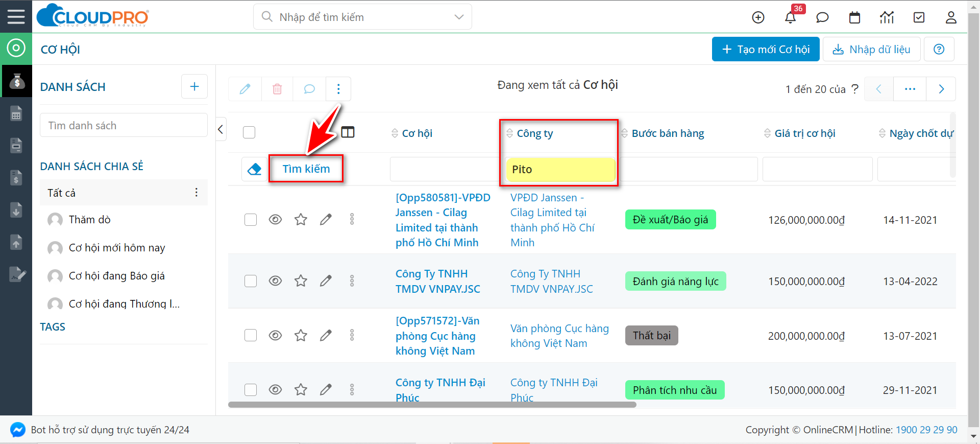Collapse the list sidebar panel arrow
The width and height of the screenshot is (980, 444).
(x=221, y=129)
